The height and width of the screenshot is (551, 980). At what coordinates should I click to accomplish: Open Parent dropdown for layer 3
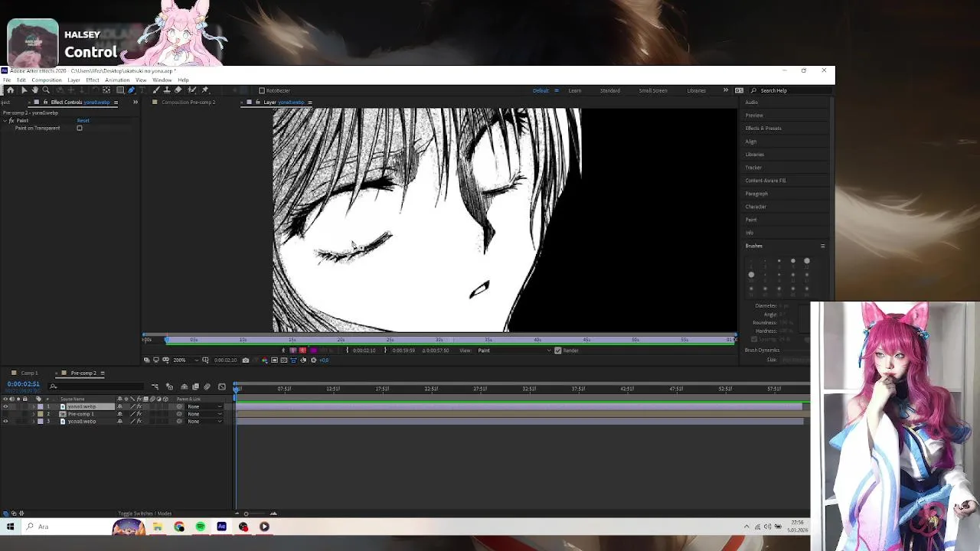coord(204,422)
